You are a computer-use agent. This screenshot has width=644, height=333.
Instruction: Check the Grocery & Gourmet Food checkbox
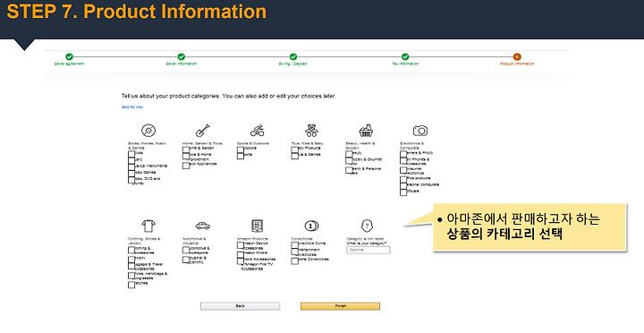[x=349, y=160]
